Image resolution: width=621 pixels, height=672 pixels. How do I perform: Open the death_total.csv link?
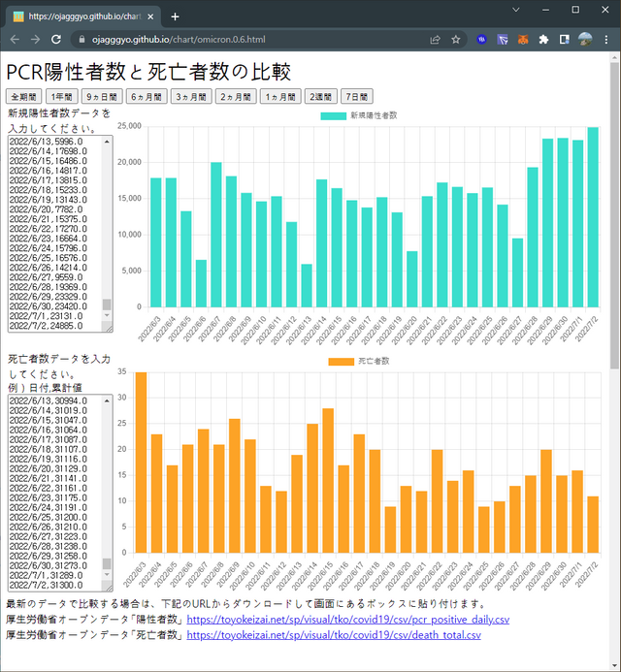click(x=334, y=635)
